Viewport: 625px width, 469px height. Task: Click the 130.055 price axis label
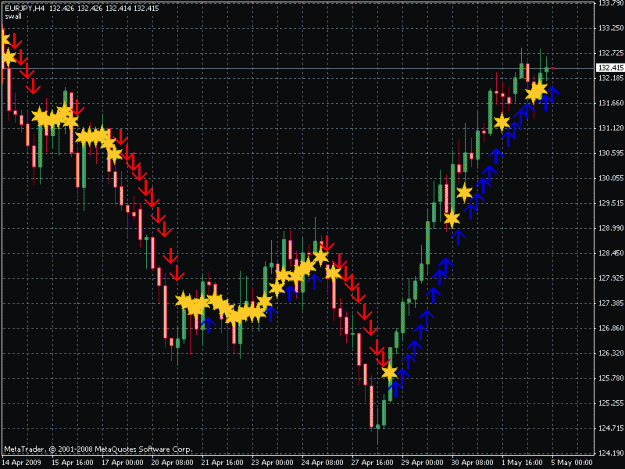click(611, 178)
